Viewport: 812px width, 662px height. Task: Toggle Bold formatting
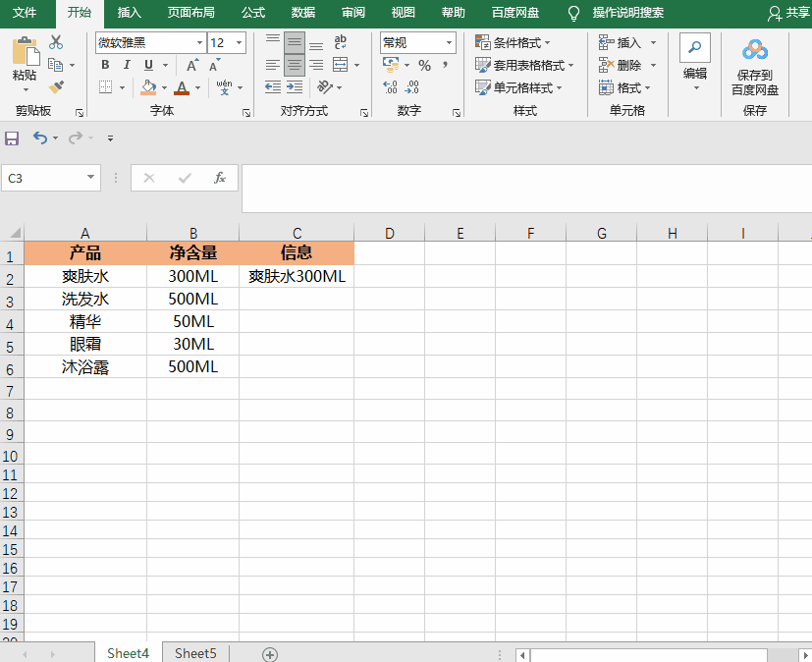106,65
